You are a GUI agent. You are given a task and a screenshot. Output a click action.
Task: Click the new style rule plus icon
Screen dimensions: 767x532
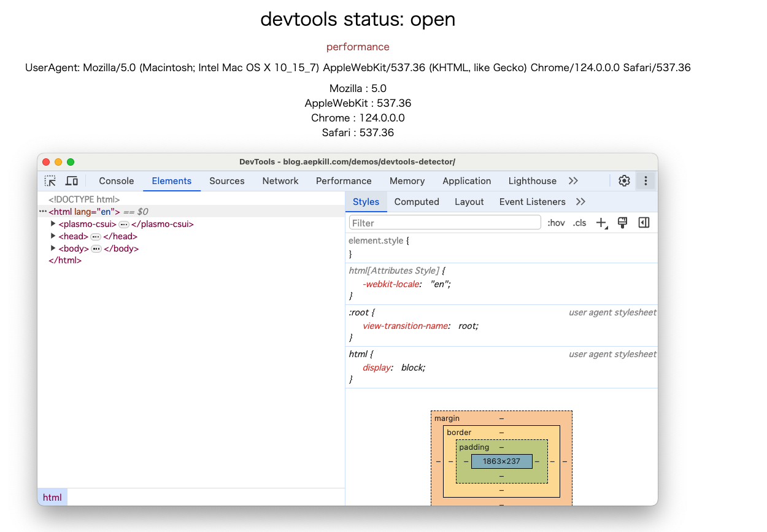(x=601, y=223)
